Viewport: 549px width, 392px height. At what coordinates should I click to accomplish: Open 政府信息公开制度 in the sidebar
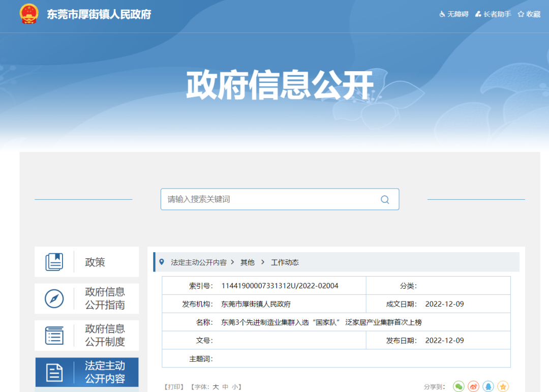click(x=87, y=335)
